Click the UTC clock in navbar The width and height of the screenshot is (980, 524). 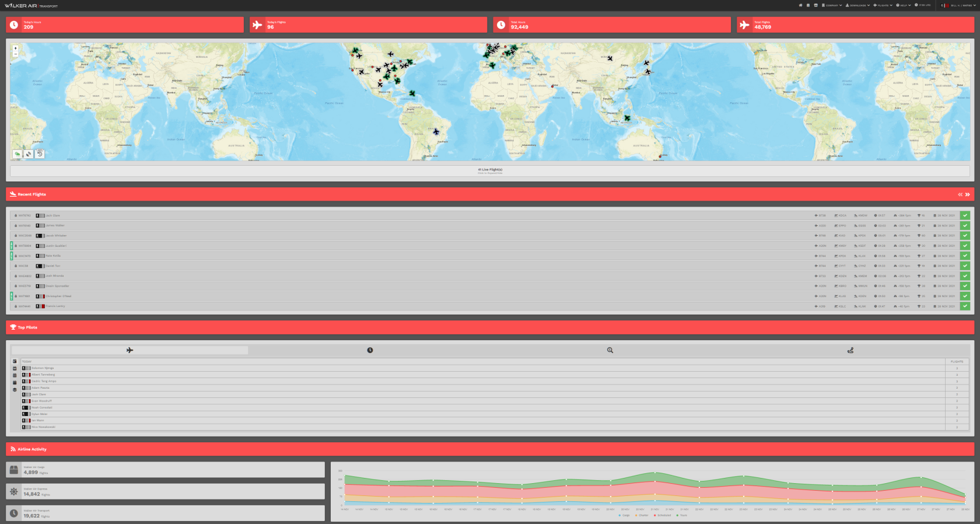click(x=923, y=5)
